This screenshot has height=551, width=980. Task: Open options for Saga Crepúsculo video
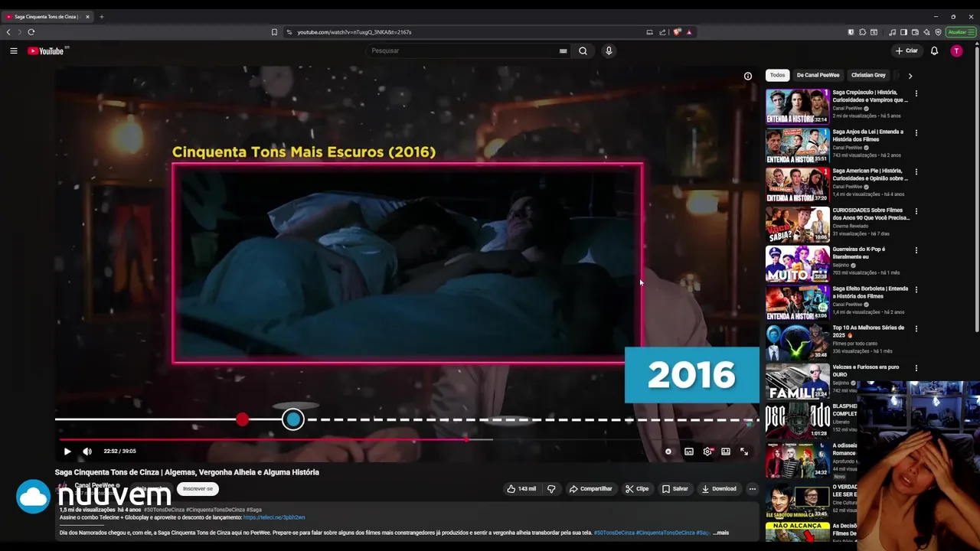point(916,93)
